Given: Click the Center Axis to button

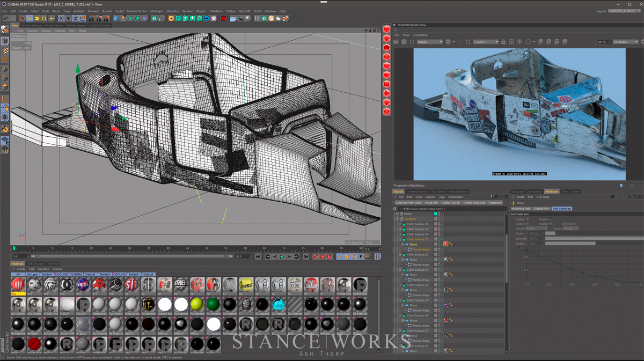Looking at the screenshot, I should [x=451, y=203].
